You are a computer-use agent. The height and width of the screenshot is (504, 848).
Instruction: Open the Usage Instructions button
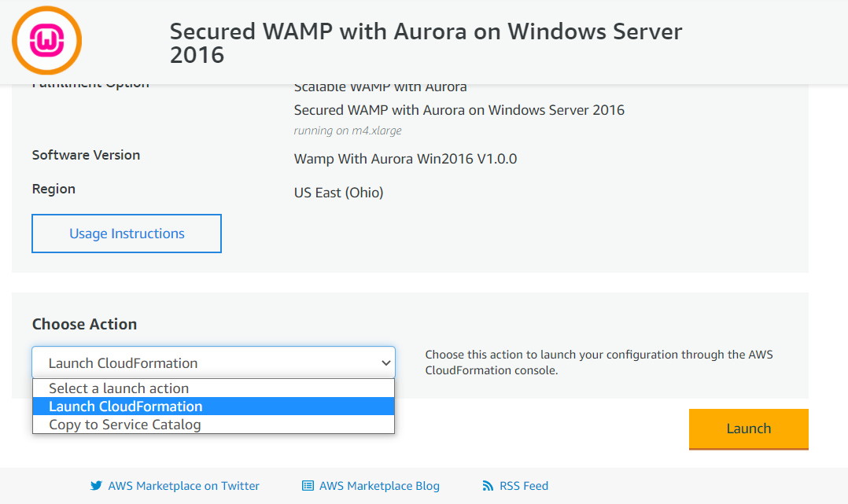click(x=127, y=234)
